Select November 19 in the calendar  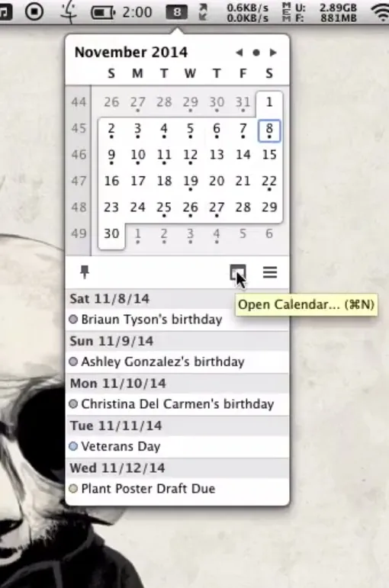coord(191,182)
